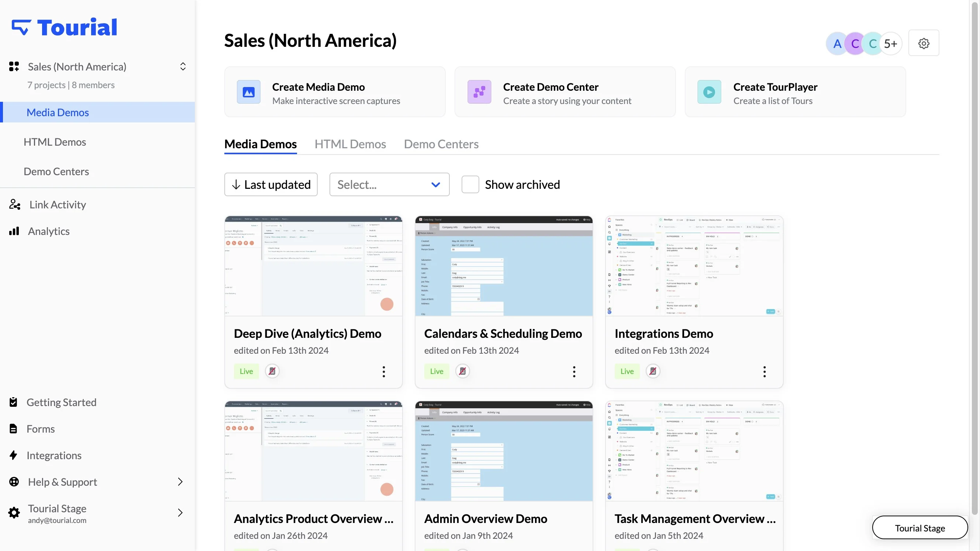Image resolution: width=980 pixels, height=551 pixels.
Task: Open the Admin Overview Demo thumbnail
Action: pos(504,451)
